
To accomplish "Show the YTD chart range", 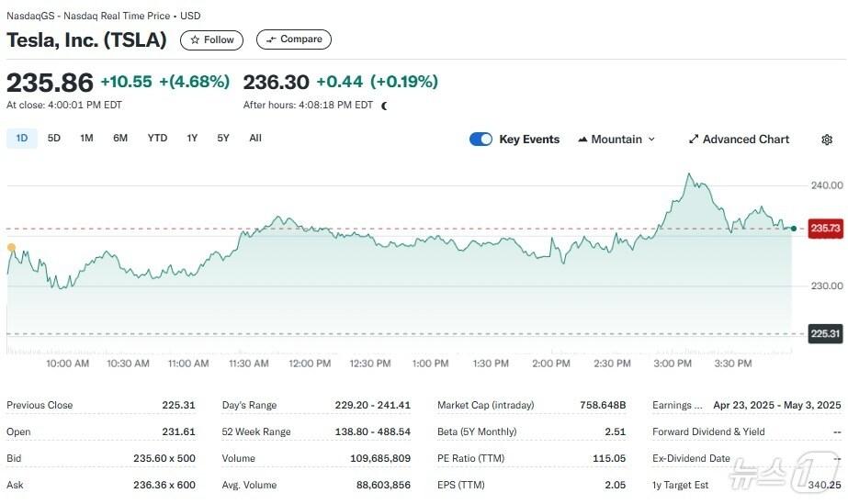I will 158,139.
